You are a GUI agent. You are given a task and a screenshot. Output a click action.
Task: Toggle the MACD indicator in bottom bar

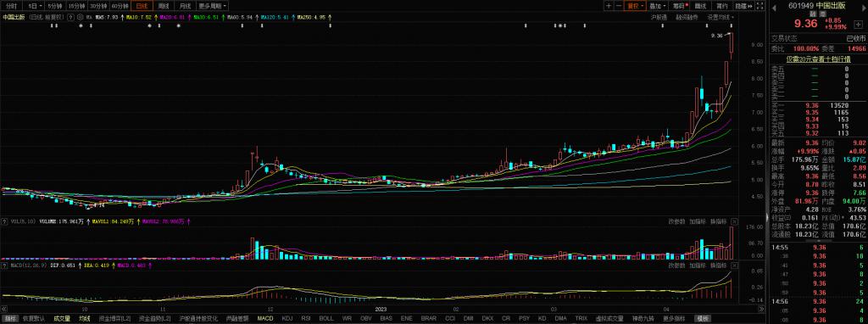coord(265,318)
